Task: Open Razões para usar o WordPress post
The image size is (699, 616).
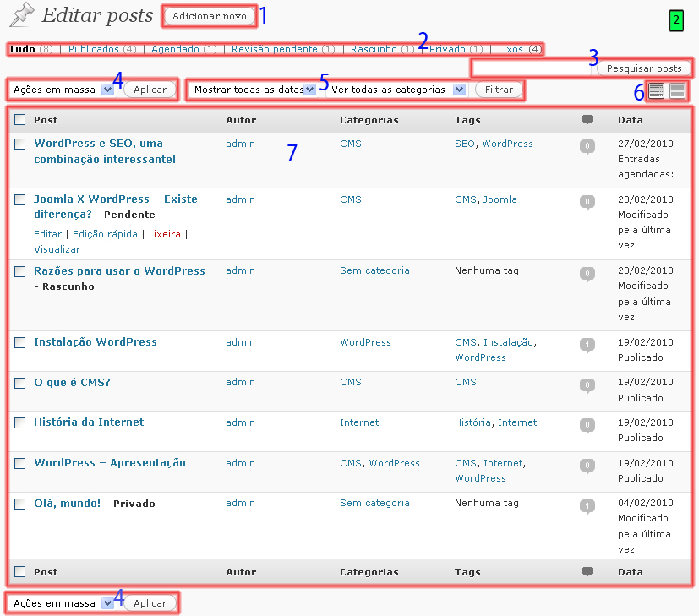Action: coord(119,271)
